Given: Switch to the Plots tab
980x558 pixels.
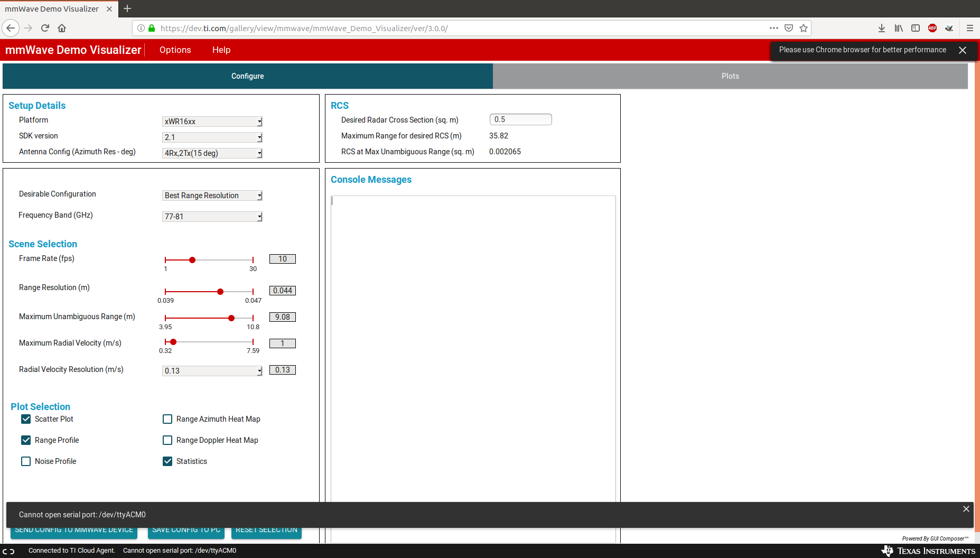Looking at the screenshot, I should [730, 76].
